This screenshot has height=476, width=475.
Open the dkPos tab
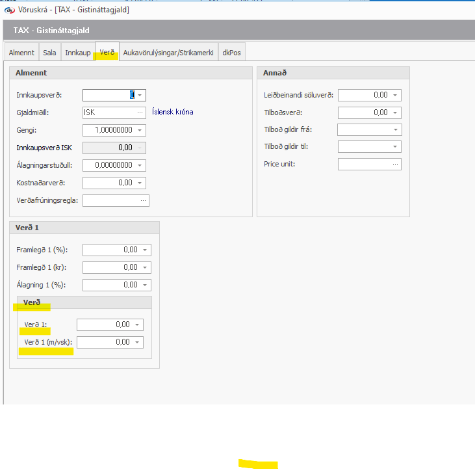[x=231, y=53]
